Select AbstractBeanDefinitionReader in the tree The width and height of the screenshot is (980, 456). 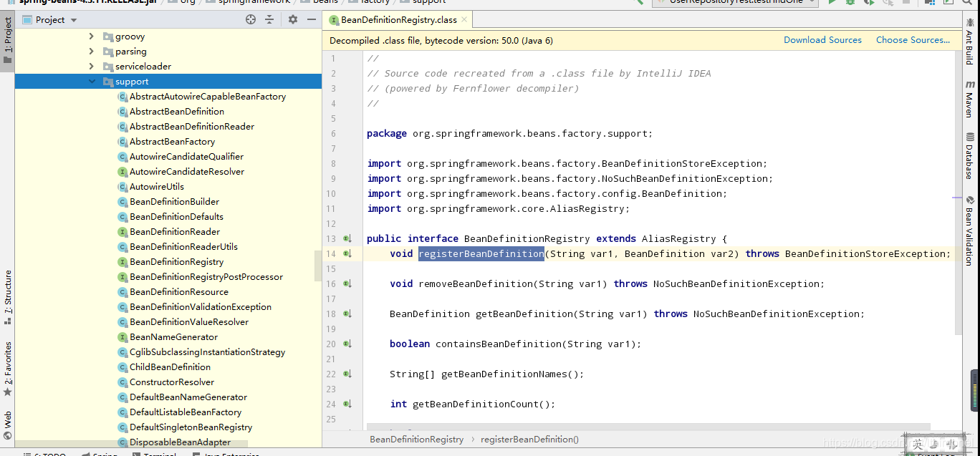point(192,127)
